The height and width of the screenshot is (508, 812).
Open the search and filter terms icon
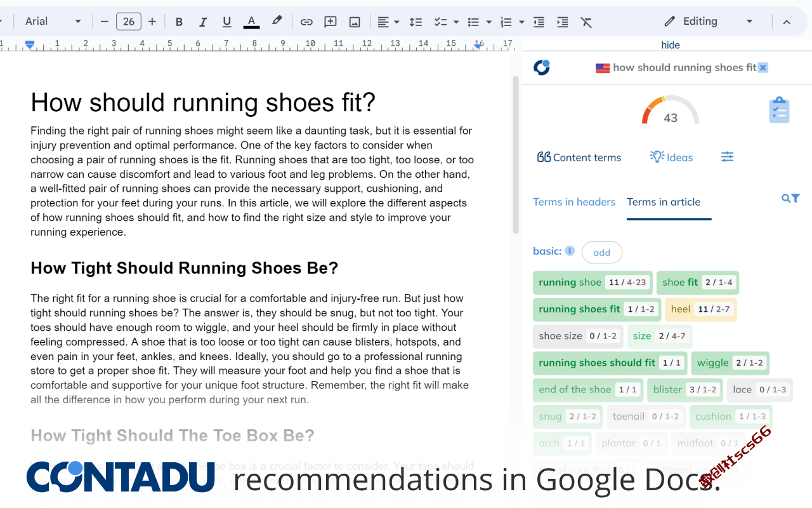coord(790,199)
